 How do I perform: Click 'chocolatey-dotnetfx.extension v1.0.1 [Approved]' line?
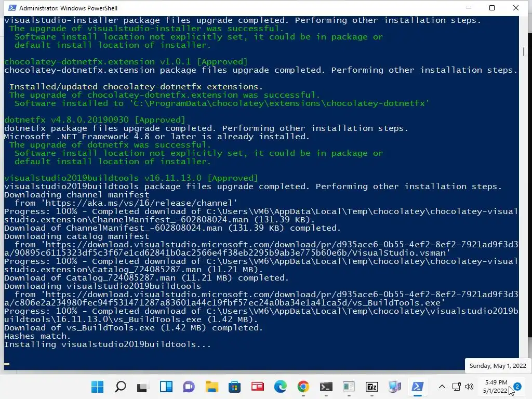[x=126, y=62]
